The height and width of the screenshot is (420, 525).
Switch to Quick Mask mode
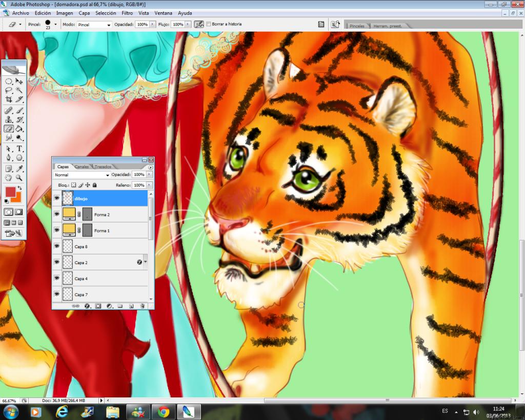19,212
